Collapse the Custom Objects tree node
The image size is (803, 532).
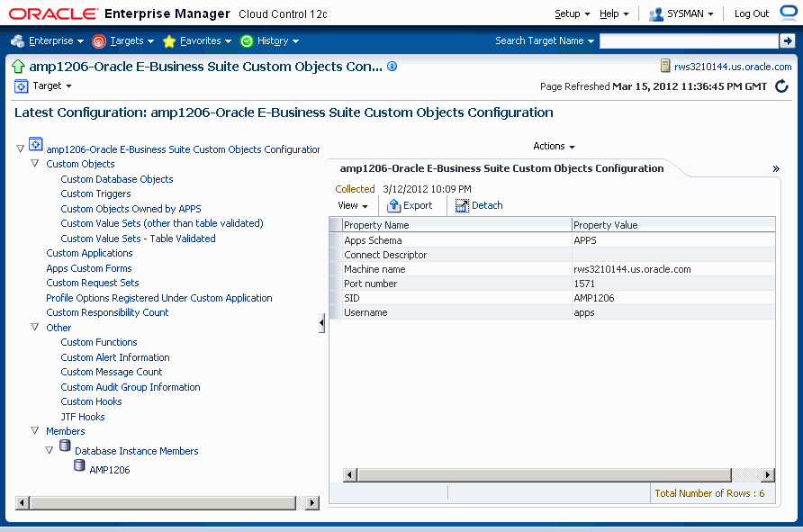point(34,163)
